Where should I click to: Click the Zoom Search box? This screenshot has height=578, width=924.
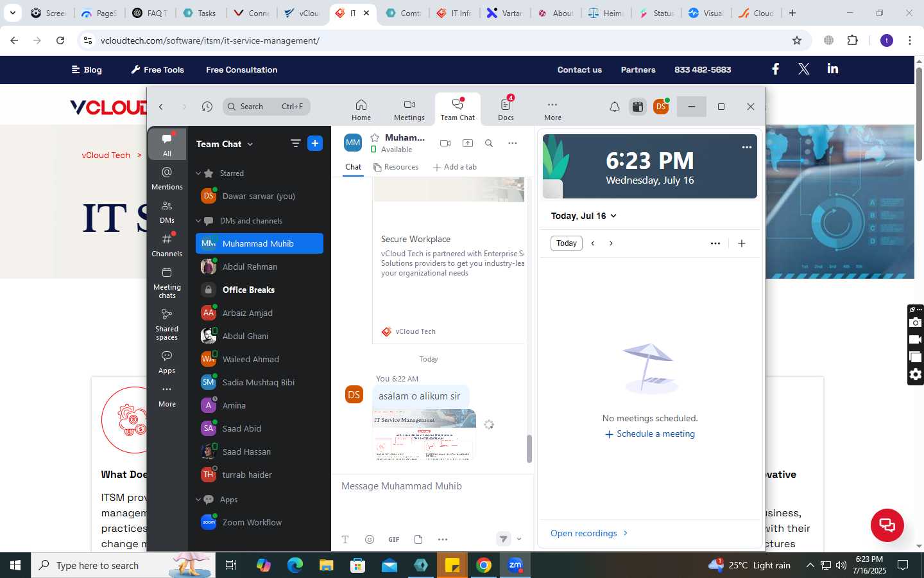coord(267,107)
